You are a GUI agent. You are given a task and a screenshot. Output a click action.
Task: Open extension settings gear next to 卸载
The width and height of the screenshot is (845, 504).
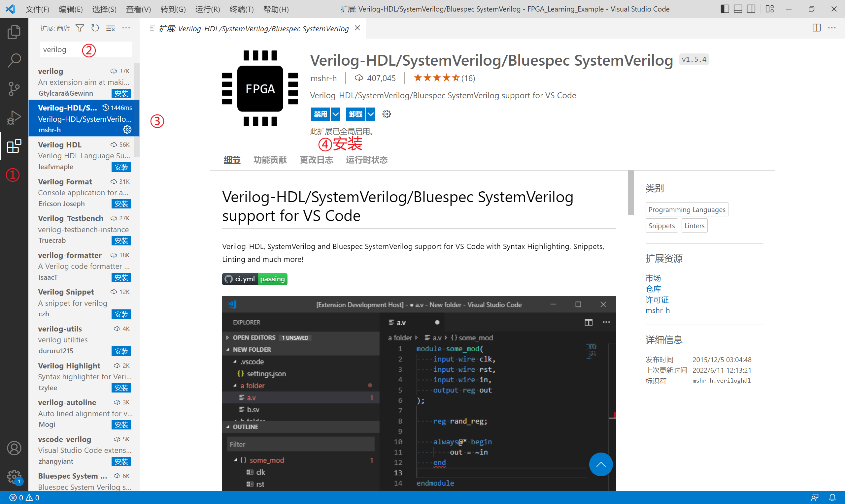(387, 114)
